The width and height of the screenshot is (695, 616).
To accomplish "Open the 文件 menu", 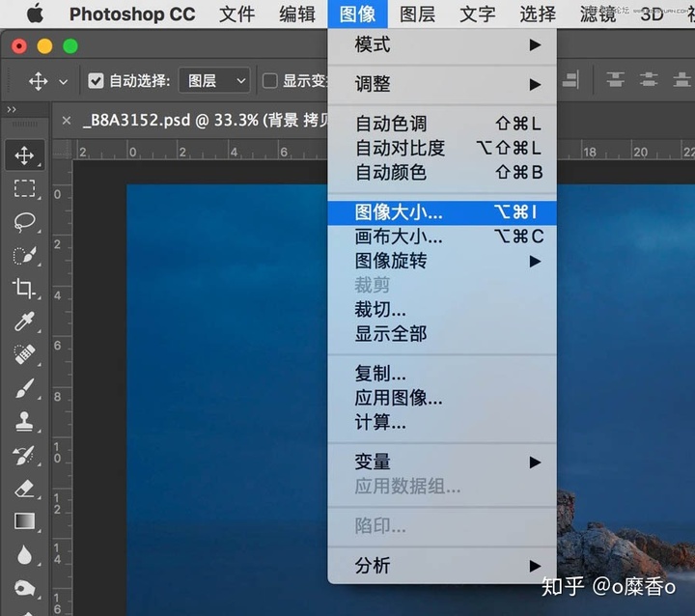I will point(237,14).
